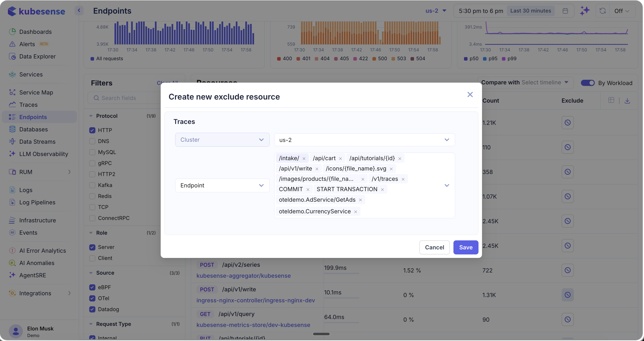Toggle the All requests legend swatch
This screenshot has height=341, width=644.
click(x=92, y=59)
